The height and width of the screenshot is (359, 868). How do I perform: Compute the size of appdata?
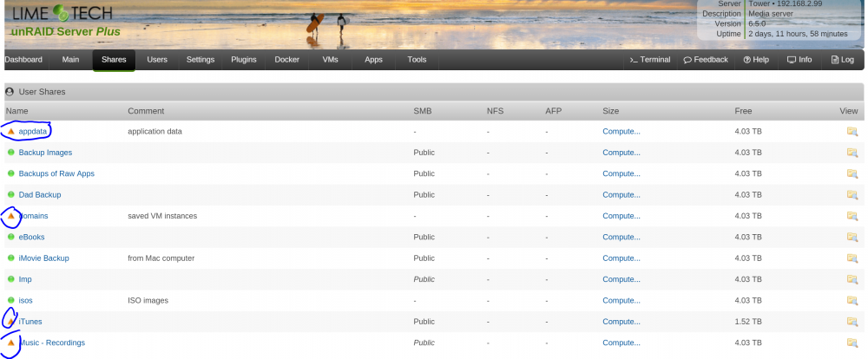(x=621, y=132)
